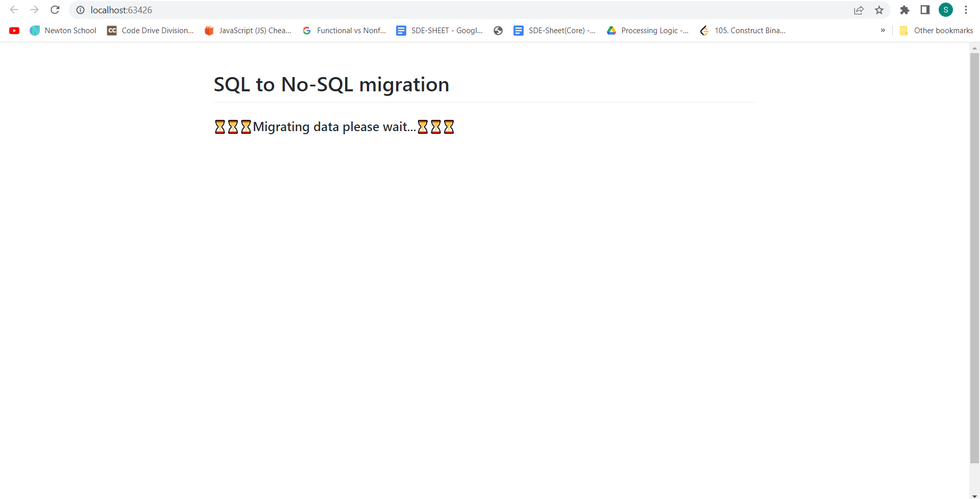Click the Chrome profile avatar S
980x499 pixels.
coord(946,10)
